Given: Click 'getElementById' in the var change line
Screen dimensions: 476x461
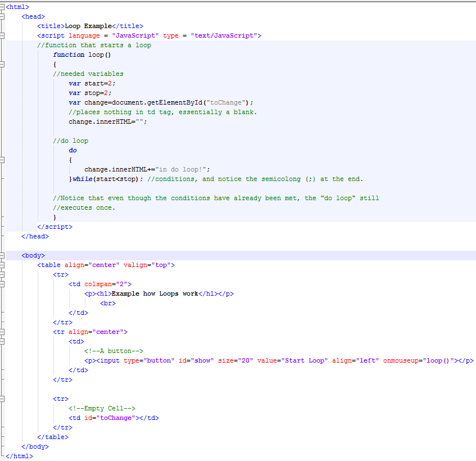Looking at the screenshot, I should coord(175,103).
